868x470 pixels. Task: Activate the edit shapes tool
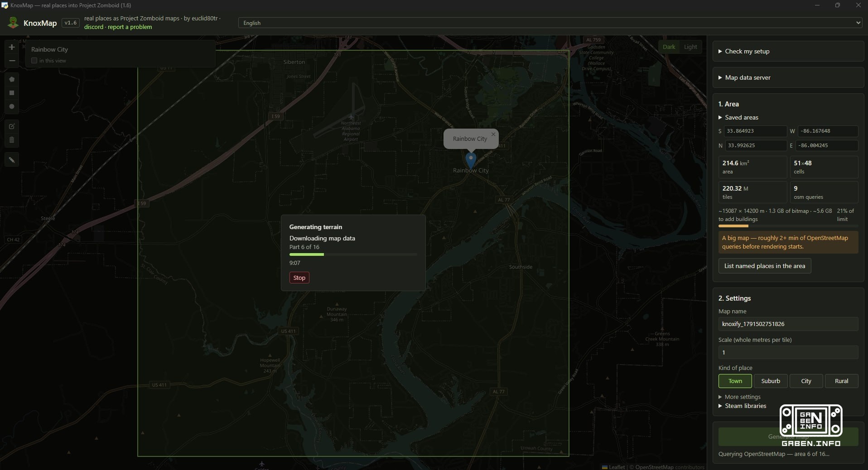12,126
